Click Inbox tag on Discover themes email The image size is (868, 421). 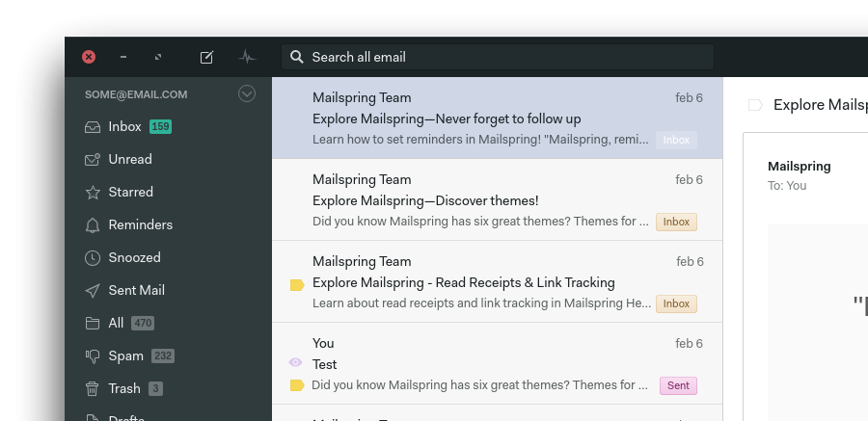point(676,222)
